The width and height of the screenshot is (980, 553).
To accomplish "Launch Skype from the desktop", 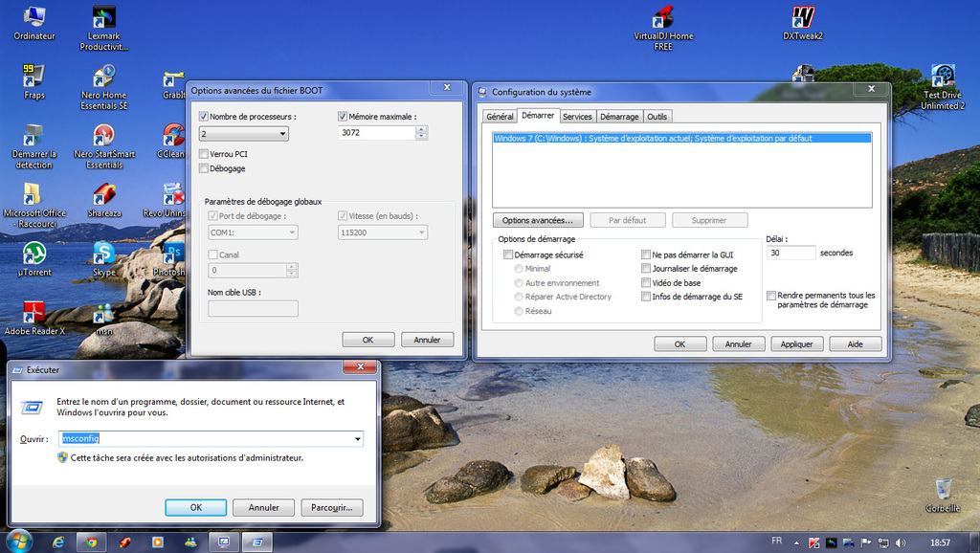I will [x=104, y=254].
